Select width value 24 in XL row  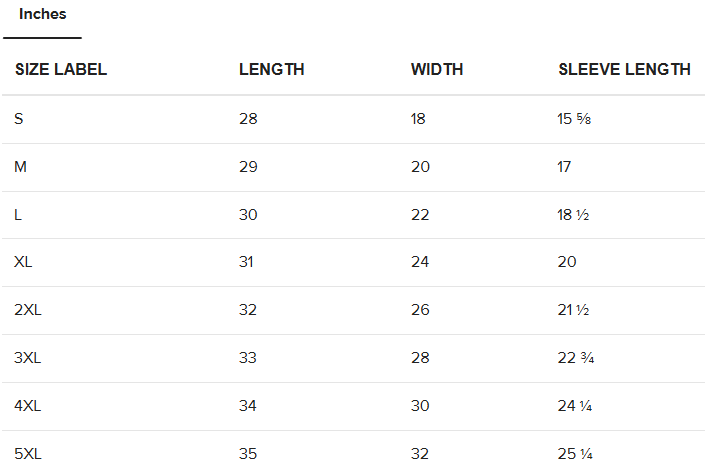[420, 262]
